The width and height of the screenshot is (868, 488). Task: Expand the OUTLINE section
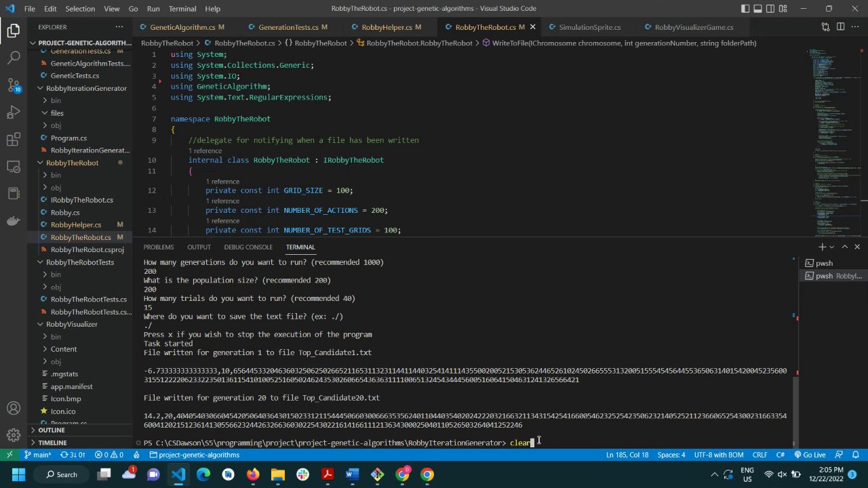pos(52,430)
